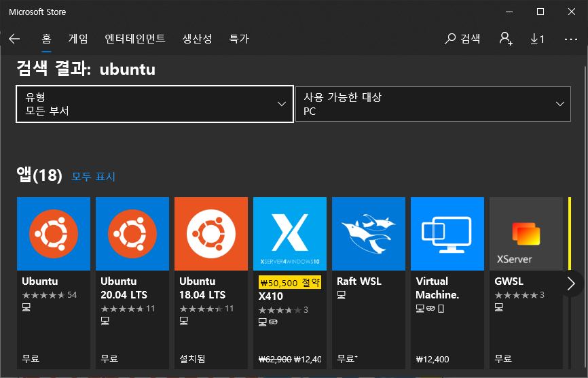Viewport: 588px width, 378px height.
Task: Click the 앱(18) section heading
Action: click(x=39, y=175)
